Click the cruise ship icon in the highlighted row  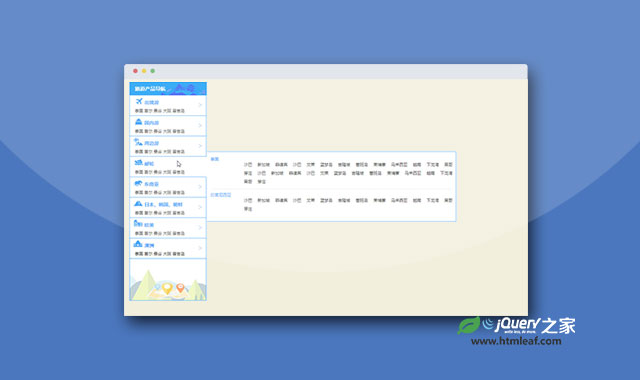(138, 162)
